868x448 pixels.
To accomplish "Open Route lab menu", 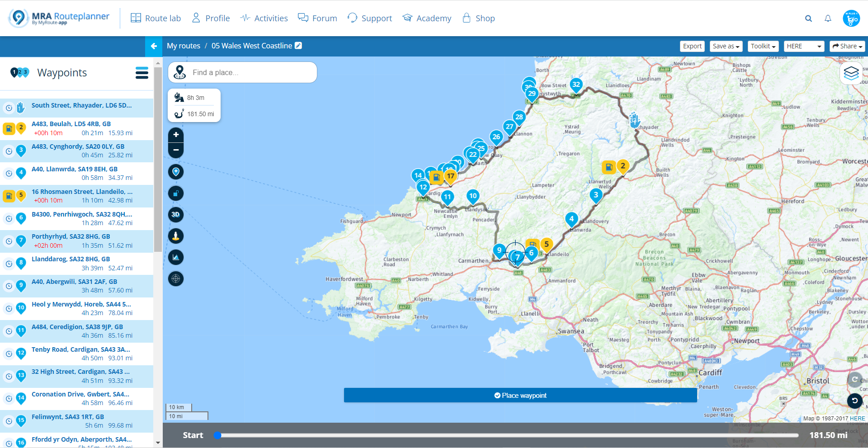I will 156,19.
